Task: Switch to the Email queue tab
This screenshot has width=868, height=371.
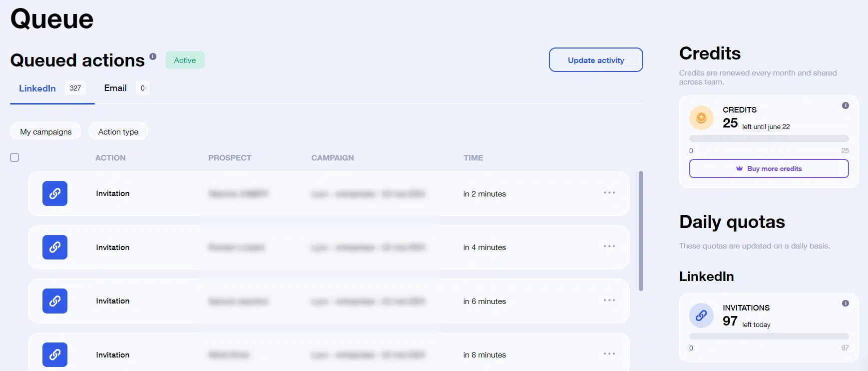Action: 115,88
